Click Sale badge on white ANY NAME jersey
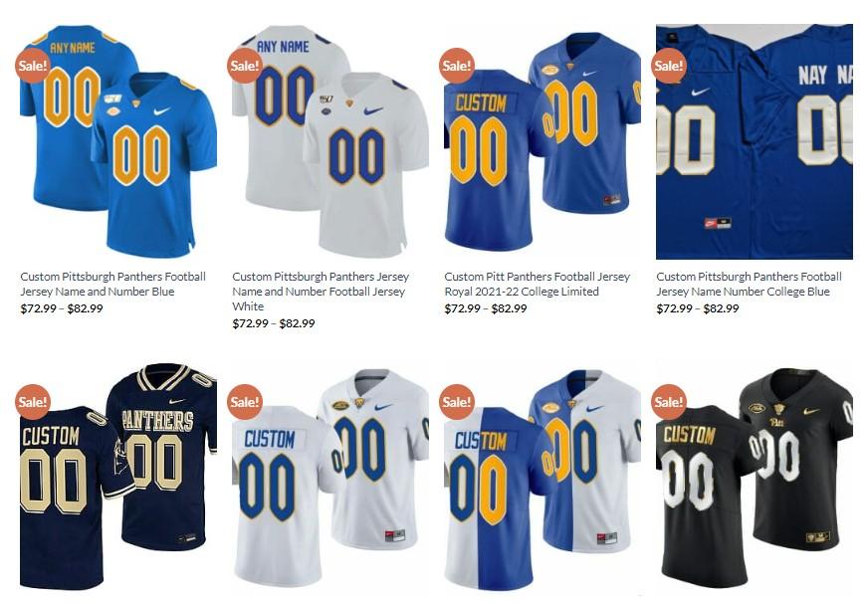The width and height of the screenshot is (868, 603). tap(245, 66)
